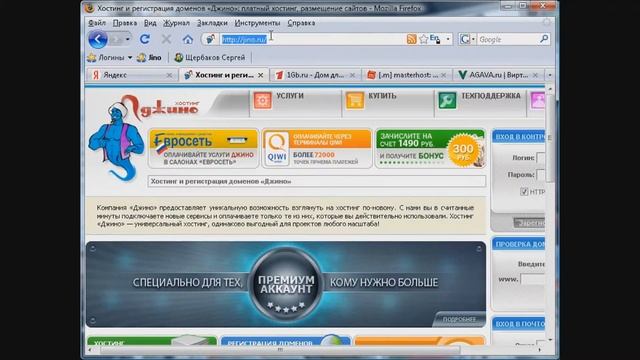Open the Справка menu
Image resolution: width=640 pixels, height=360 pixels.
pyautogui.click(x=301, y=23)
